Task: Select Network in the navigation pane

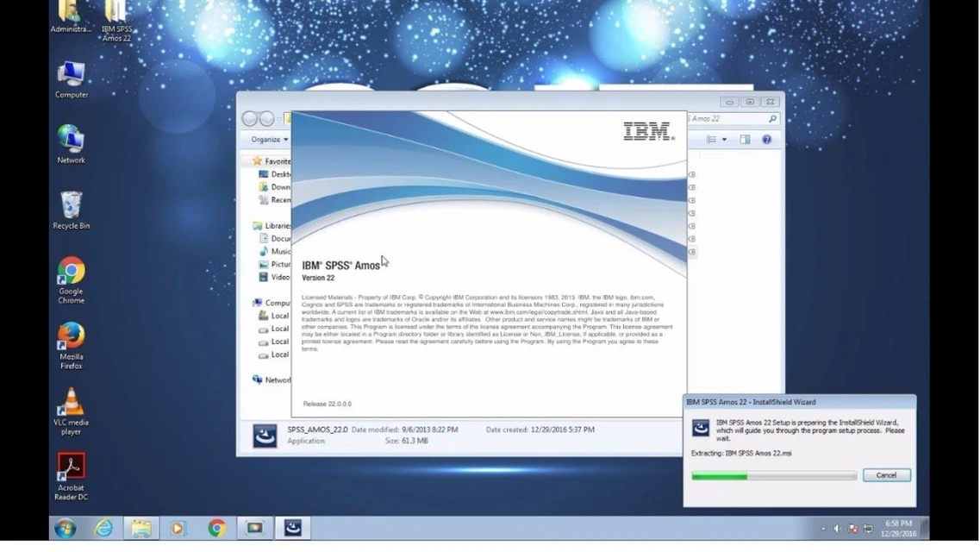Action: pyautogui.click(x=272, y=380)
